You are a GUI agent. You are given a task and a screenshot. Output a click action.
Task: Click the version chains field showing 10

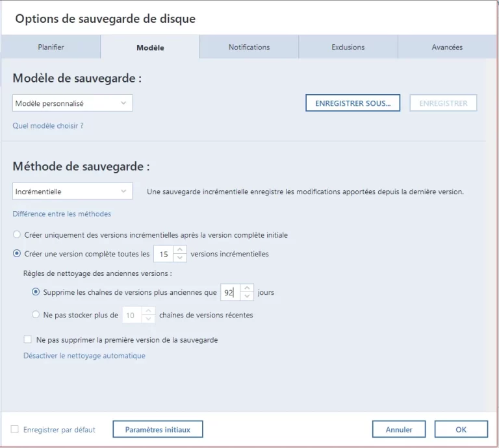(132, 315)
